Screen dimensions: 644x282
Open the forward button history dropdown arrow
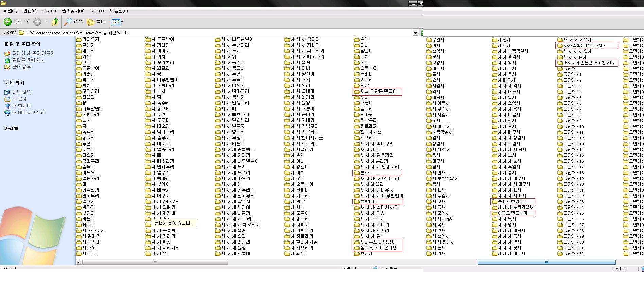point(47,22)
